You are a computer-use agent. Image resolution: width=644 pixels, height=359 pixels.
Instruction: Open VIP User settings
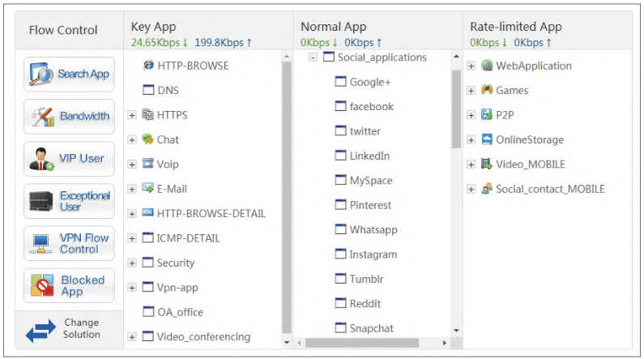pyautogui.click(x=69, y=159)
